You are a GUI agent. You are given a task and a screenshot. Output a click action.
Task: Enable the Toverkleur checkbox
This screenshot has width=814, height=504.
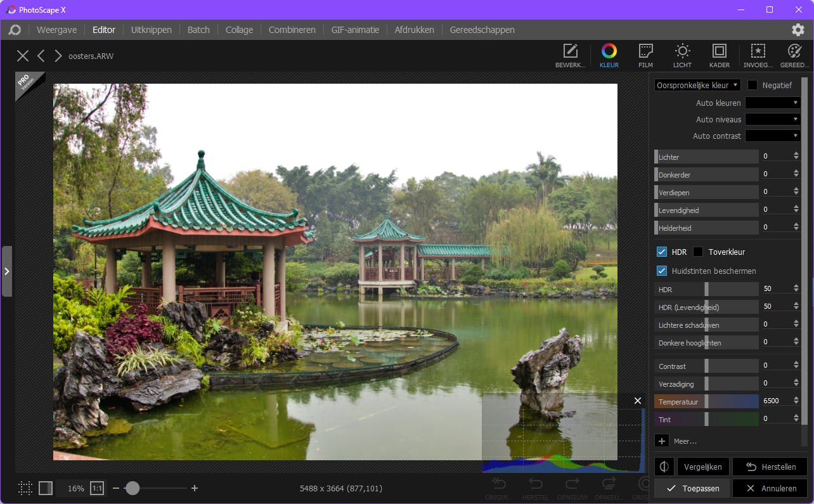698,252
